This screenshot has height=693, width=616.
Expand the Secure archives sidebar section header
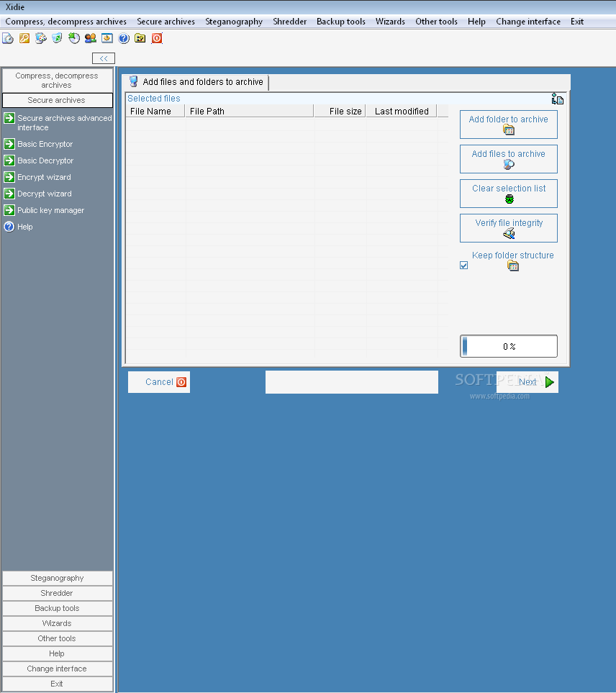[58, 100]
